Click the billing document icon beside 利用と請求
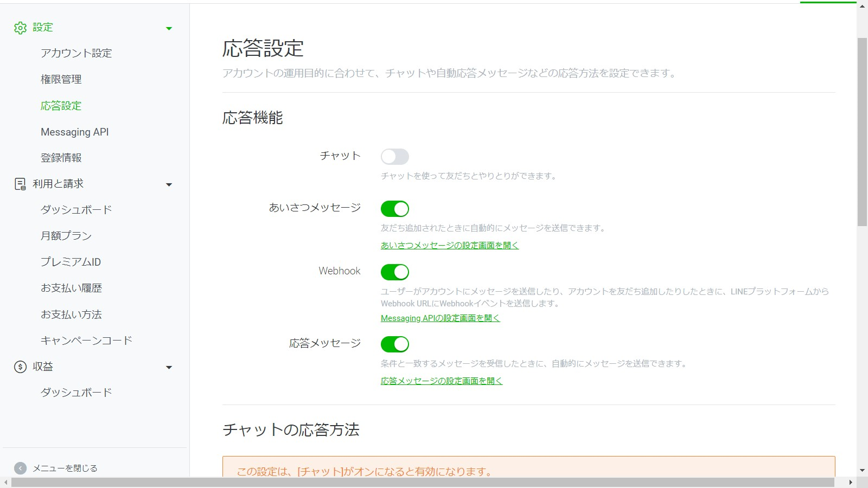The width and height of the screenshot is (868, 488). tap(20, 184)
